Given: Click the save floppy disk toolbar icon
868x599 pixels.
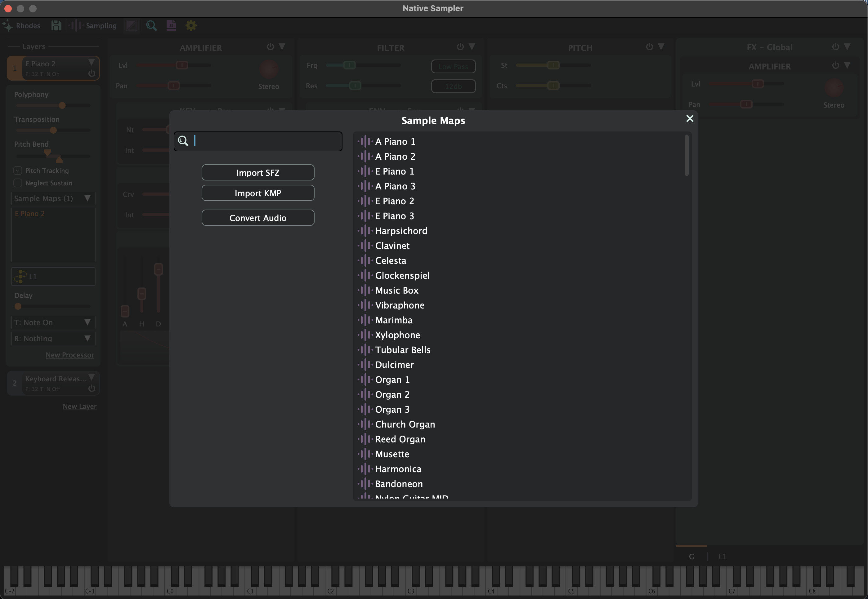Looking at the screenshot, I should pos(56,25).
